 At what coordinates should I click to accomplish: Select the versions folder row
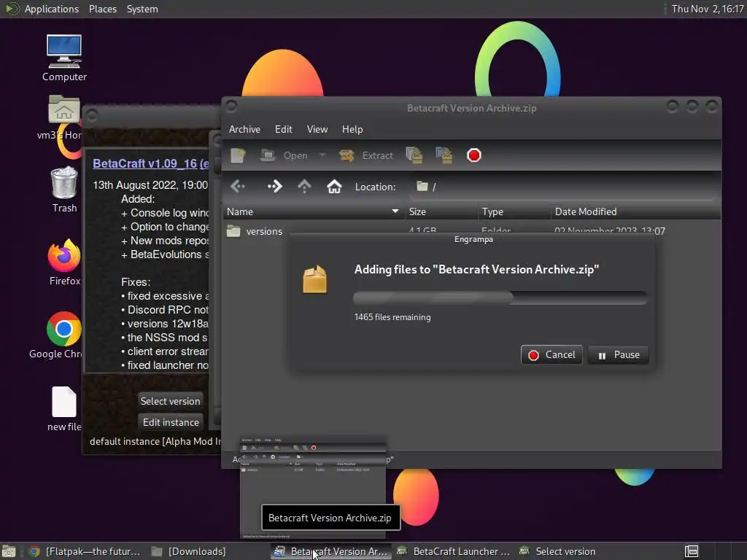(471, 231)
